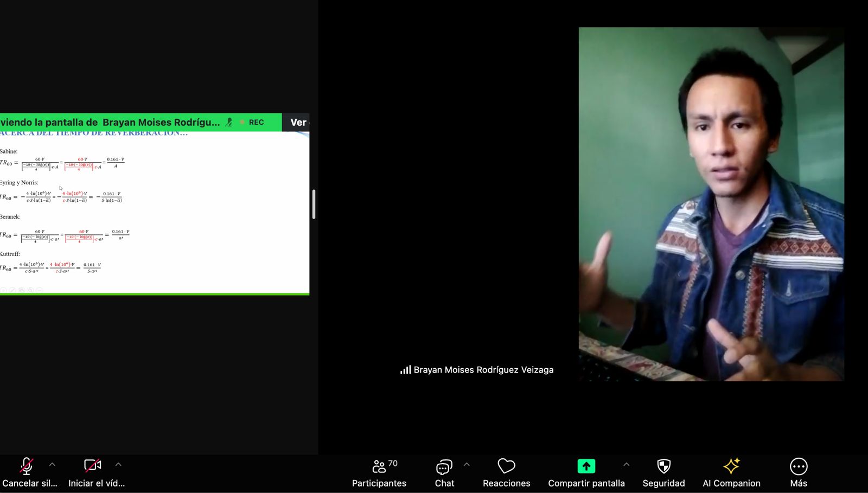Screen dimensions: 868x493
Task: Unmute the microphone in Zoom
Action: (26, 466)
